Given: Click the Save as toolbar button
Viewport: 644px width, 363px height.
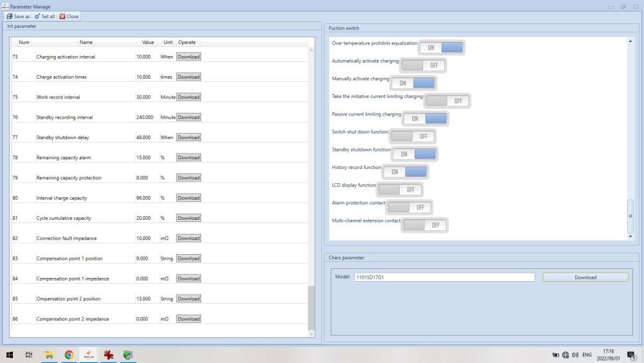Looking at the screenshot, I should 18,17.
